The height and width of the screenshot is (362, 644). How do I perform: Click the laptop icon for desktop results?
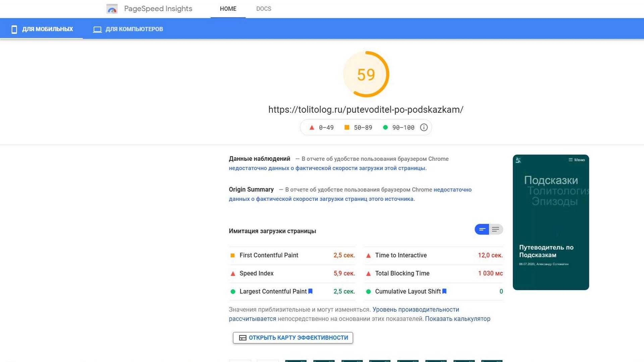(x=97, y=29)
